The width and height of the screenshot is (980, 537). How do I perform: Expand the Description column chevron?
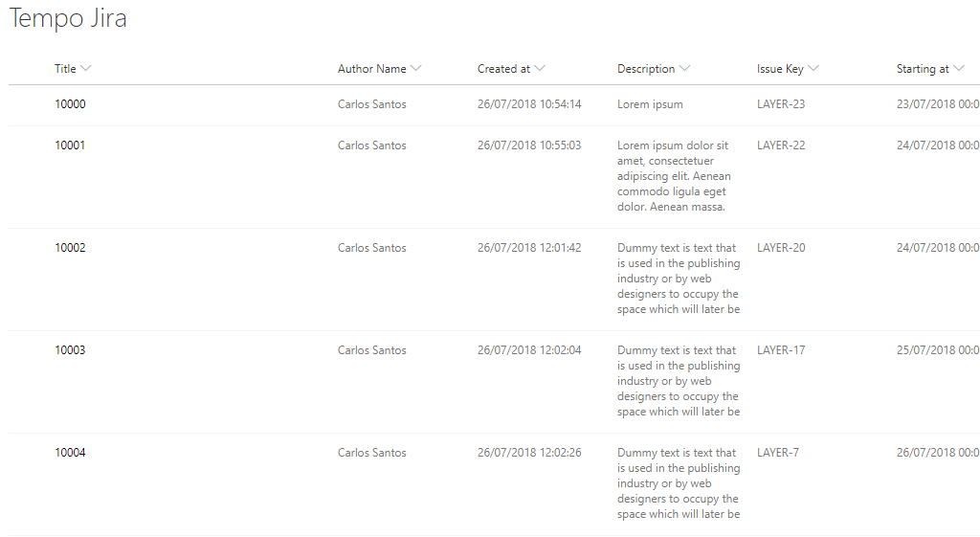[684, 69]
